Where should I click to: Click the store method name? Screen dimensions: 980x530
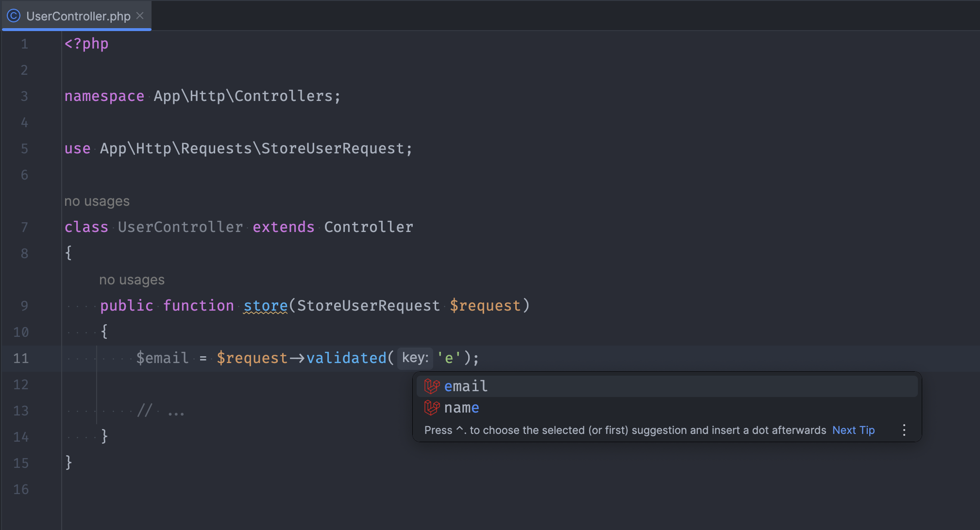(265, 306)
